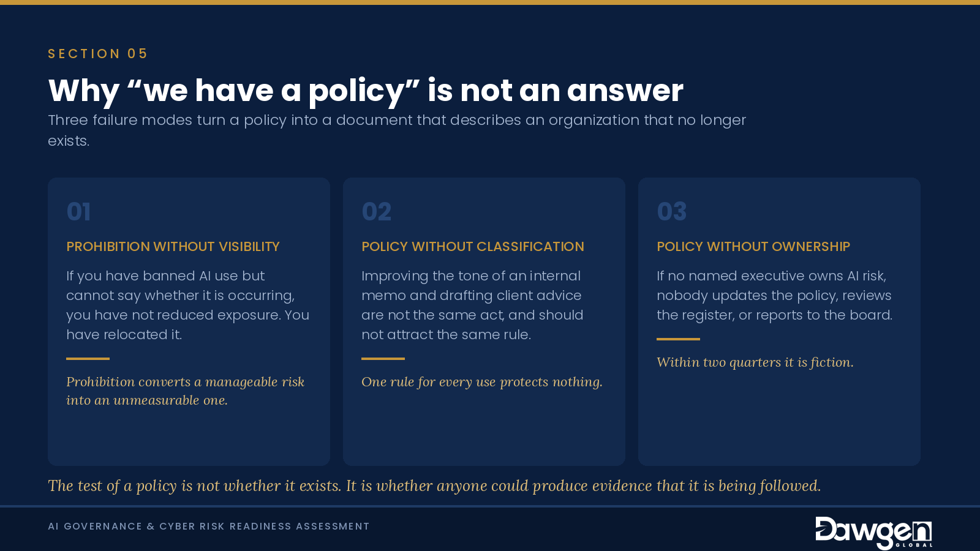
Task: Select the quote 'Within two quarters it is fiction'
Action: (x=755, y=362)
